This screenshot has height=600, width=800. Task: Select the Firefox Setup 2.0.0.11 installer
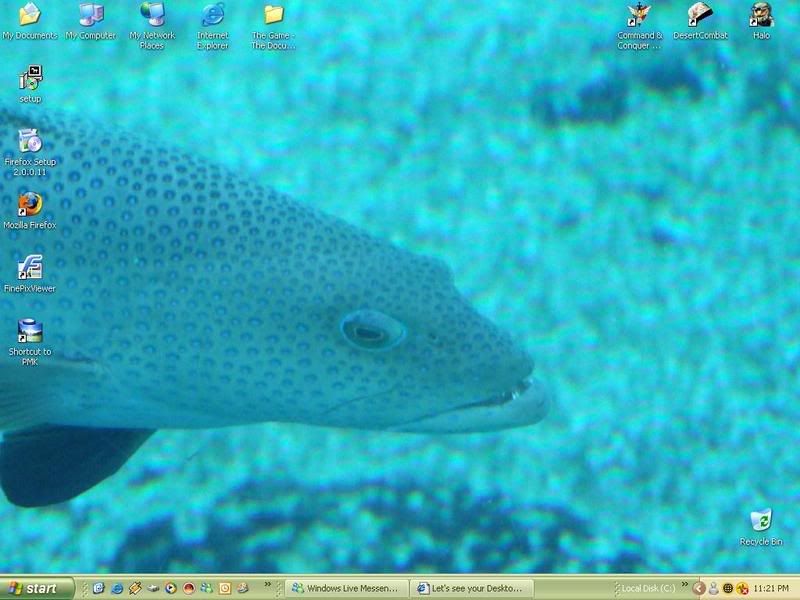30,141
